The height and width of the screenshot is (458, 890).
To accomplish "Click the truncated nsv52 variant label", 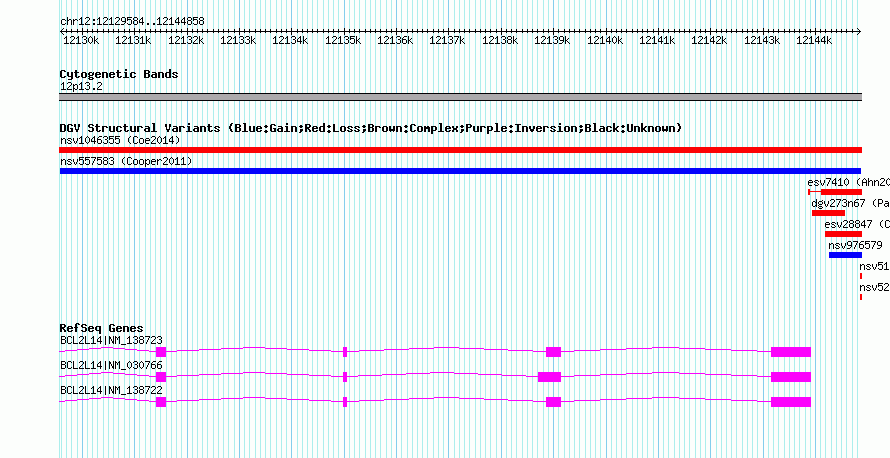I will tap(874, 288).
